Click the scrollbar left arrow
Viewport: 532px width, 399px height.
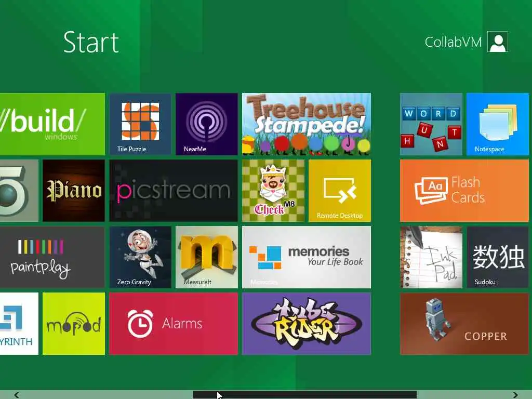tap(16, 395)
